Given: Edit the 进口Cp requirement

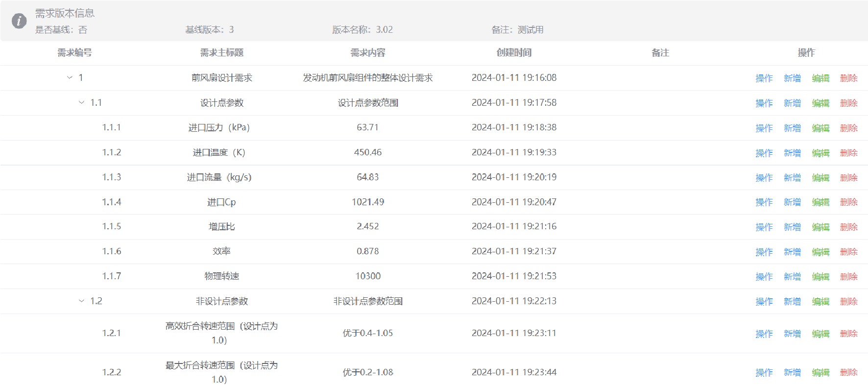Looking at the screenshot, I should coord(820,202).
